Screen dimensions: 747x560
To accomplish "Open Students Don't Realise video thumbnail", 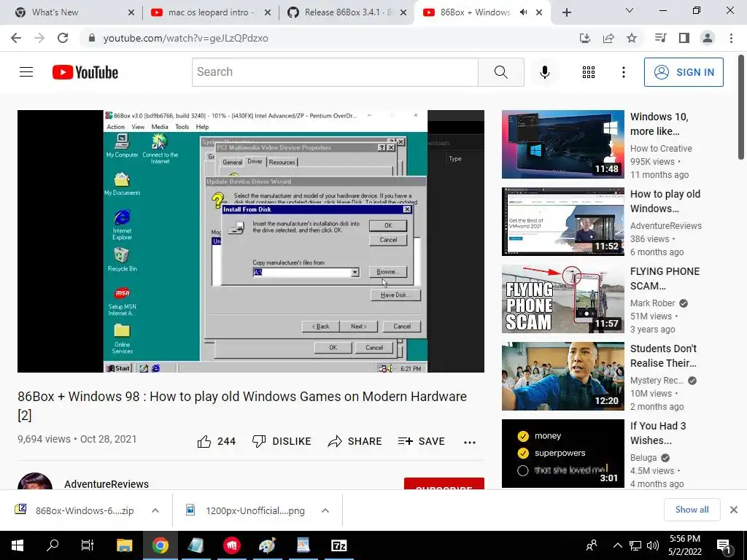I will tap(562, 376).
